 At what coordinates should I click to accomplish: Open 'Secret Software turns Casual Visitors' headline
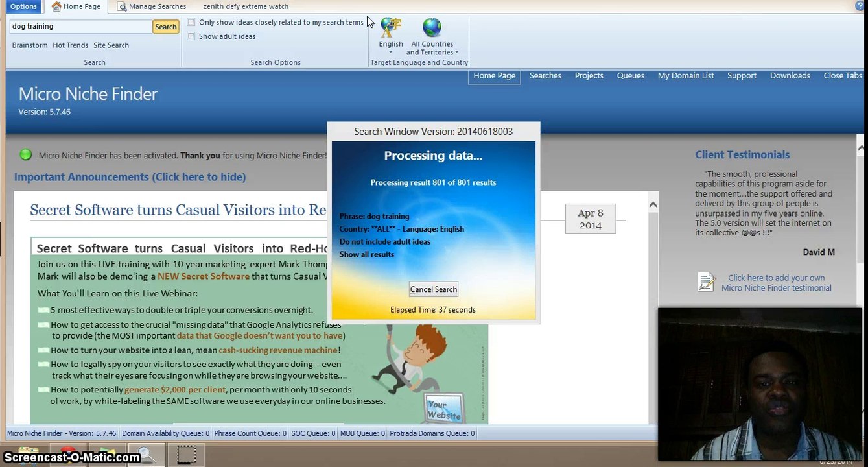click(178, 210)
